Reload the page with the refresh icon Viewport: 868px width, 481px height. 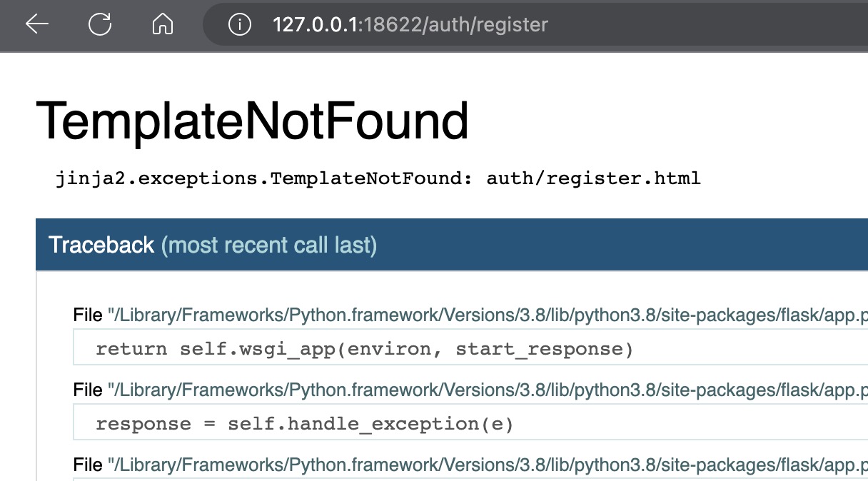pyautogui.click(x=100, y=24)
